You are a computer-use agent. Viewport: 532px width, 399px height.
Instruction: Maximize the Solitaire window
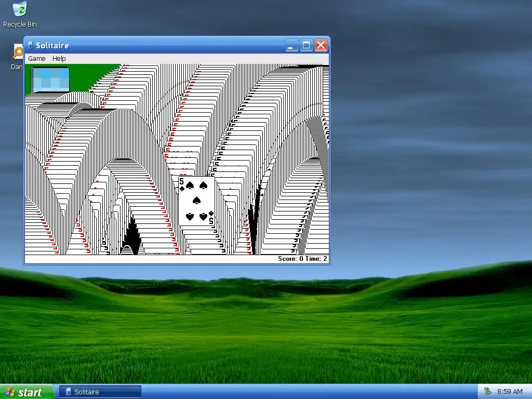tap(306, 45)
